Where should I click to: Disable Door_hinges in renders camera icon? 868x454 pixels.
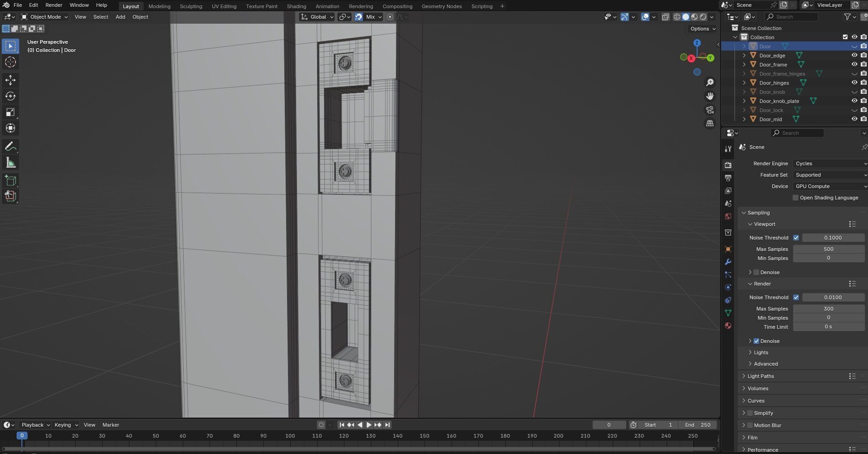coord(863,82)
